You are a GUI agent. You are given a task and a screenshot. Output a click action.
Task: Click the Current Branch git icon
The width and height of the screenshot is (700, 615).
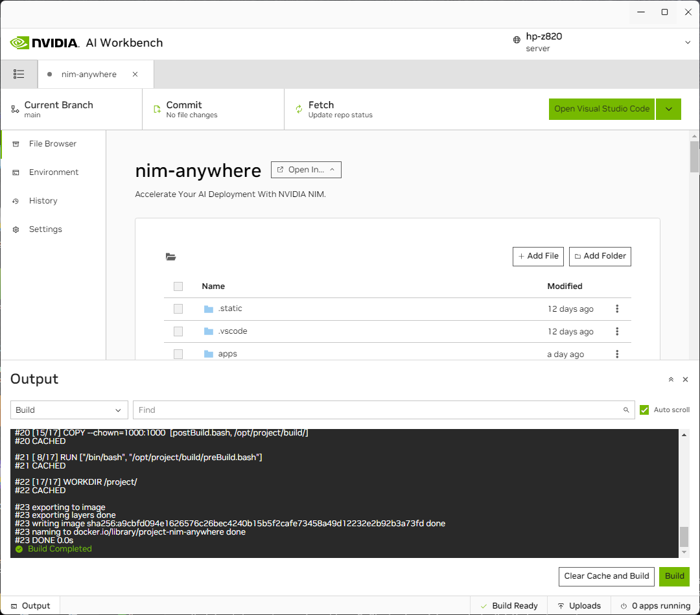tap(15, 110)
